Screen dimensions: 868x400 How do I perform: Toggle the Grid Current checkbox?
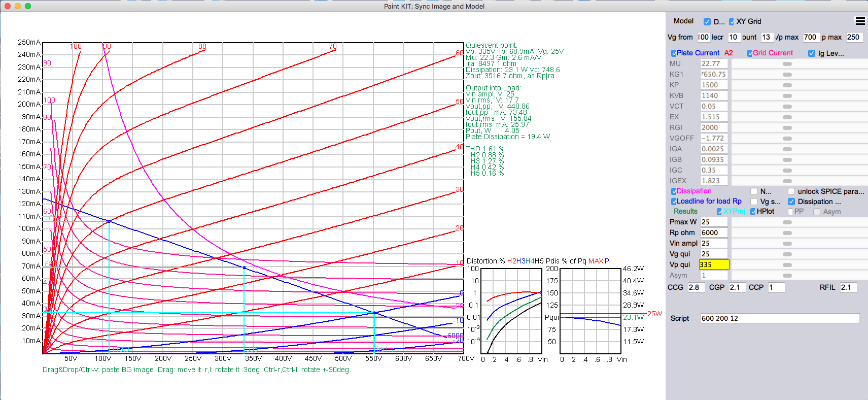tap(750, 53)
